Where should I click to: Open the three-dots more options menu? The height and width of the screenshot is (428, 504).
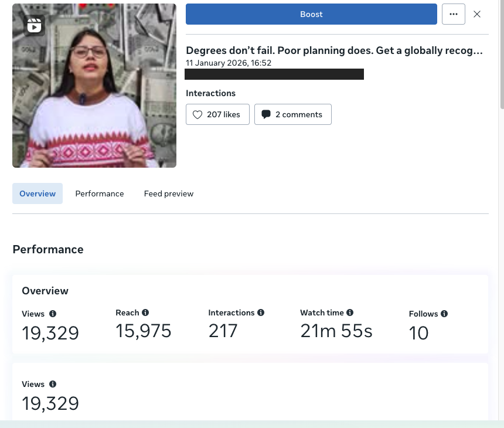point(453,14)
